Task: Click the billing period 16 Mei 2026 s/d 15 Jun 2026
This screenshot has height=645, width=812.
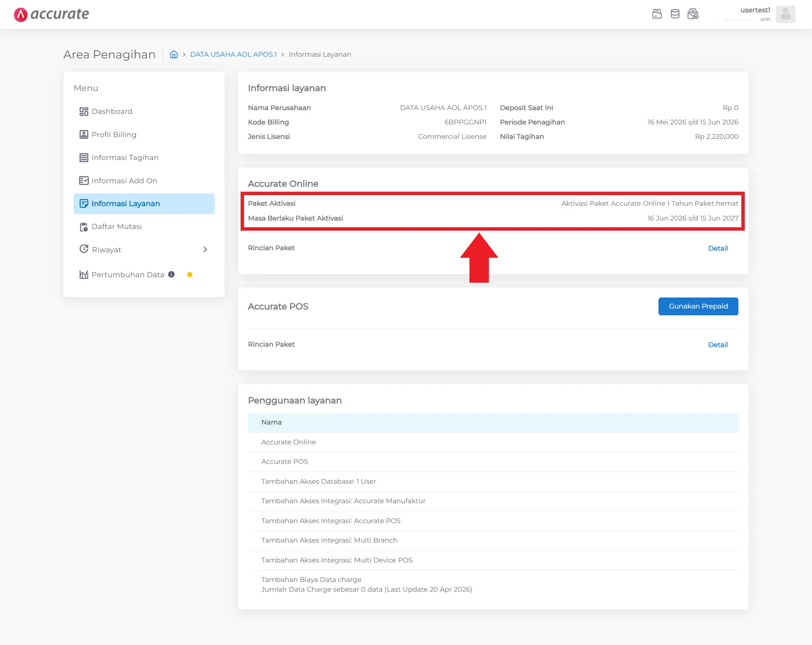Action: pos(693,122)
